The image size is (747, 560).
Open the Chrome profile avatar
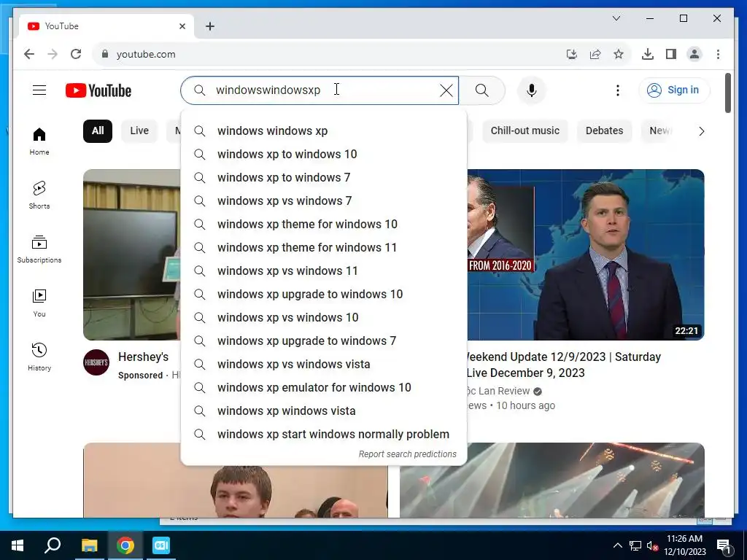(x=694, y=54)
